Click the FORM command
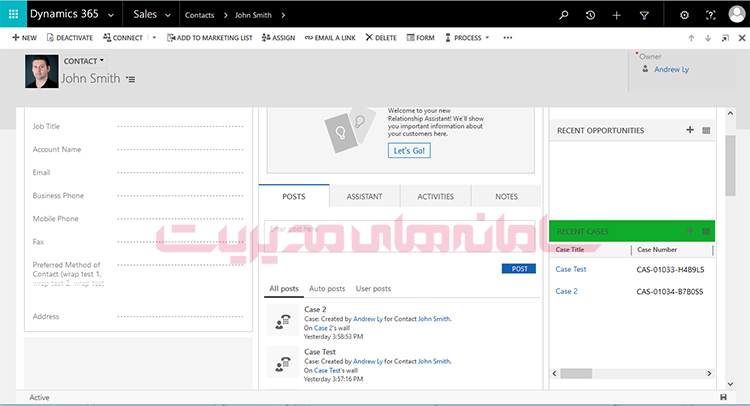Image resolution: width=750 pixels, height=406 pixels. click(x=420, y=38)
